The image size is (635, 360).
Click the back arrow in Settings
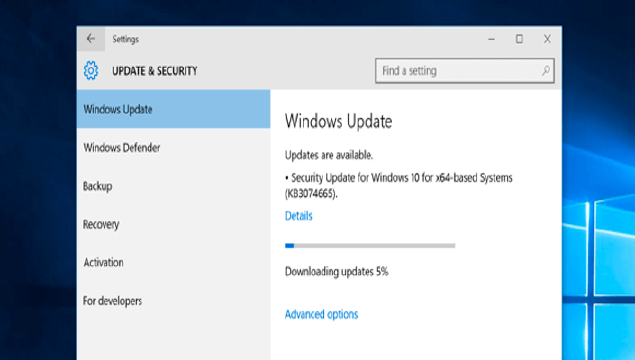pyautogui.click(x=91, y=39)
